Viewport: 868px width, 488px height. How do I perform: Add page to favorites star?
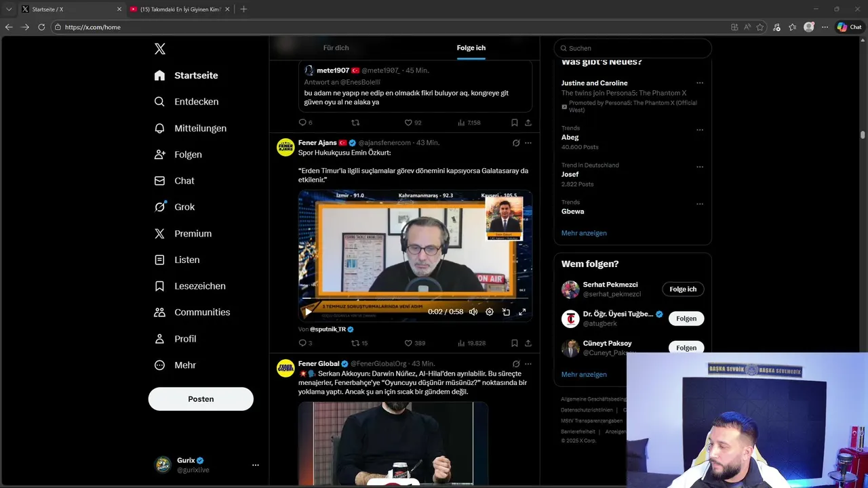[760, 27]
